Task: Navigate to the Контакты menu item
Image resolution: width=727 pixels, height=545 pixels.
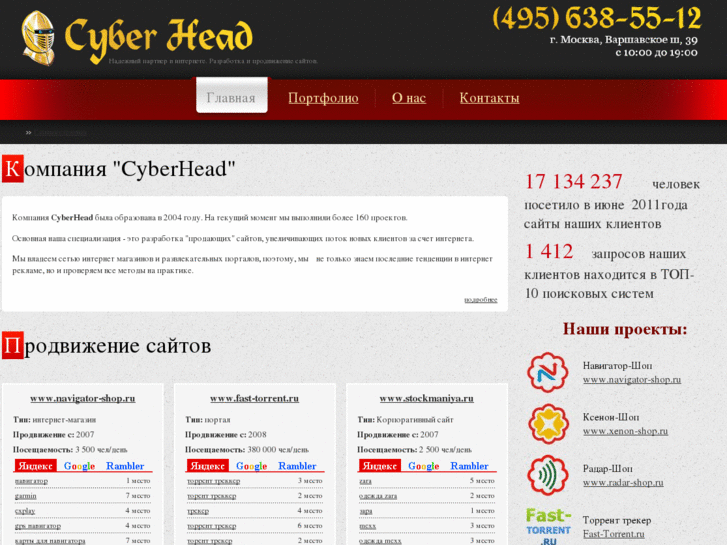Action: click(489, 98)
